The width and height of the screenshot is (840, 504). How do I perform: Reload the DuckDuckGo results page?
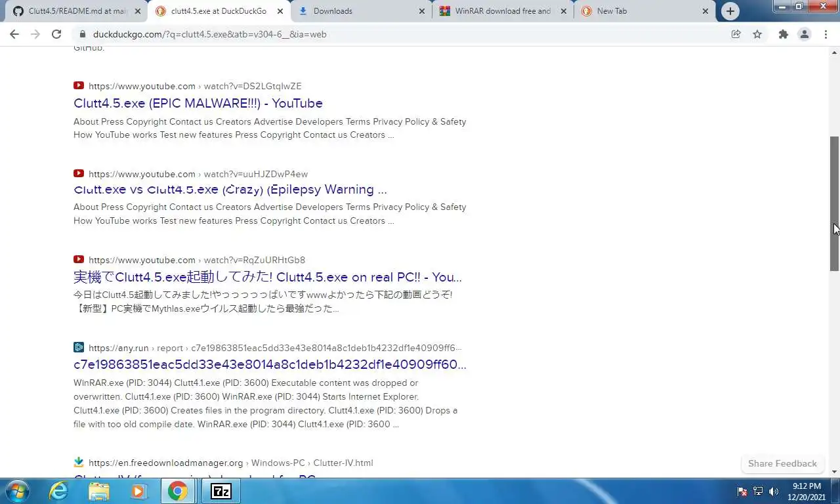pyautogui.click(x=56, y=34)
